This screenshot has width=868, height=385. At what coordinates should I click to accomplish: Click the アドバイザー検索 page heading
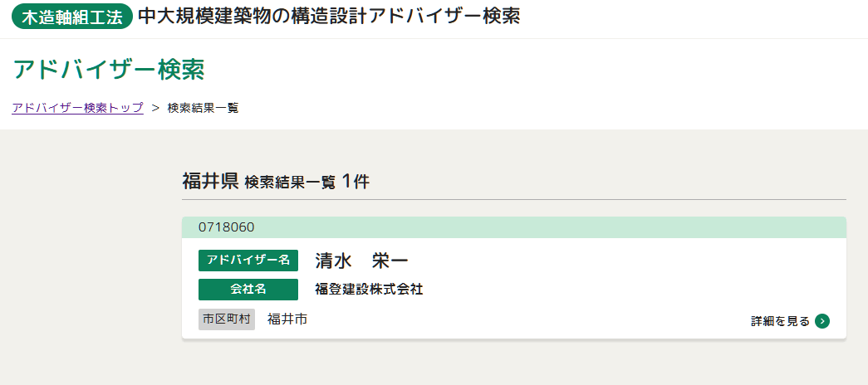tap(109, 70)
